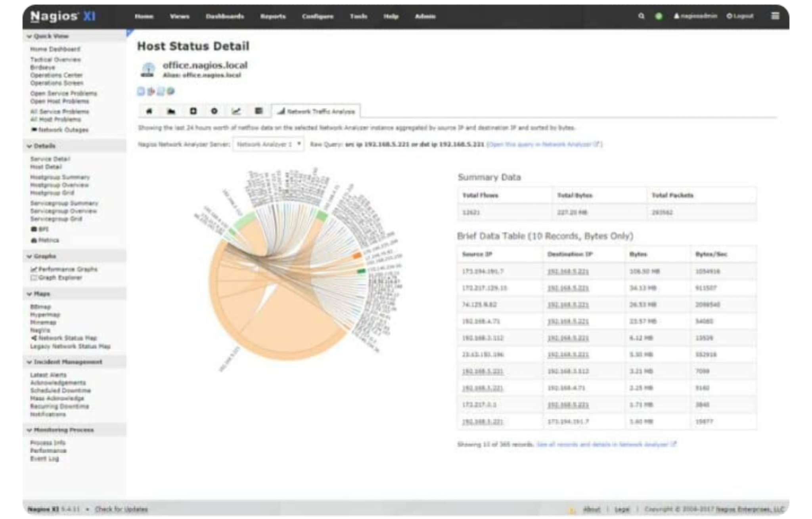
Task: Open the Help menu
Action: pos(391,16)
